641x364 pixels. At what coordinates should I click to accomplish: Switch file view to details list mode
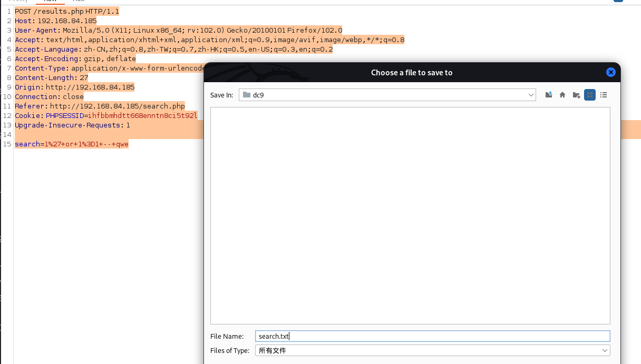click(604, 95)
